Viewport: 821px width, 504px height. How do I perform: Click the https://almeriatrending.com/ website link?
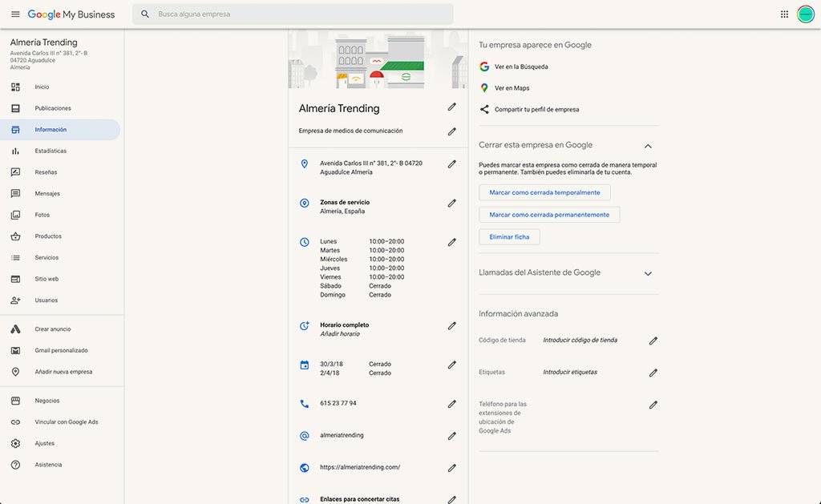(360, 467)
